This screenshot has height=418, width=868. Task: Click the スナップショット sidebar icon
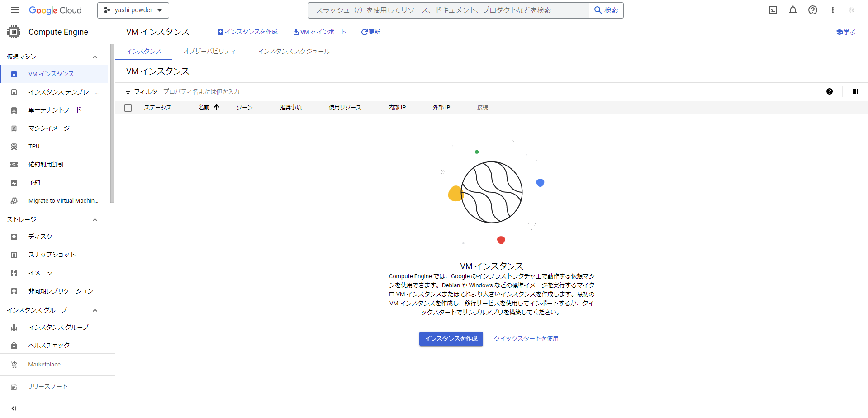coord(14,255)
